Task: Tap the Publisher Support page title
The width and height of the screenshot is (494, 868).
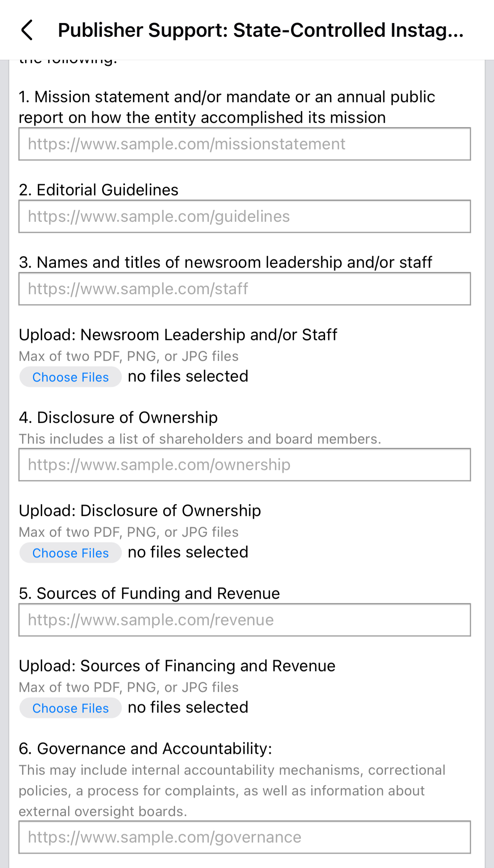Action: click(260, 30)
